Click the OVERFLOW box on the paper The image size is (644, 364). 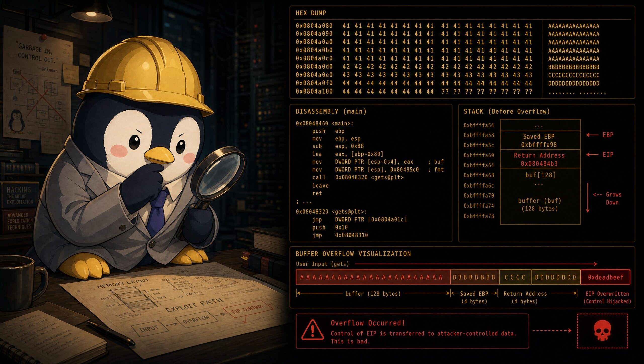pos(196,319)
